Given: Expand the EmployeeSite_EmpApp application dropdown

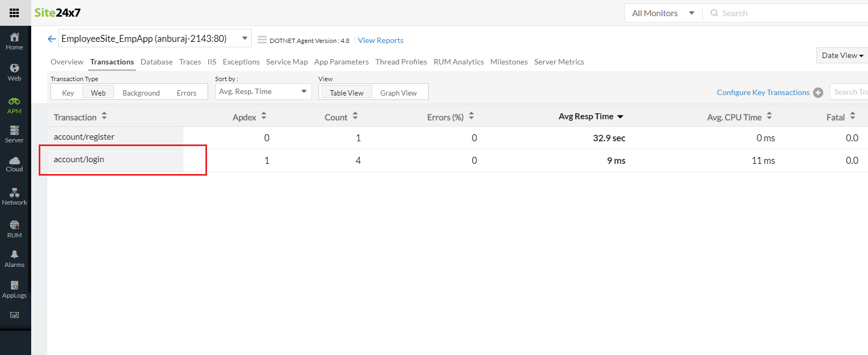Looking at the screenshot, I should click(x=245, y=38).
